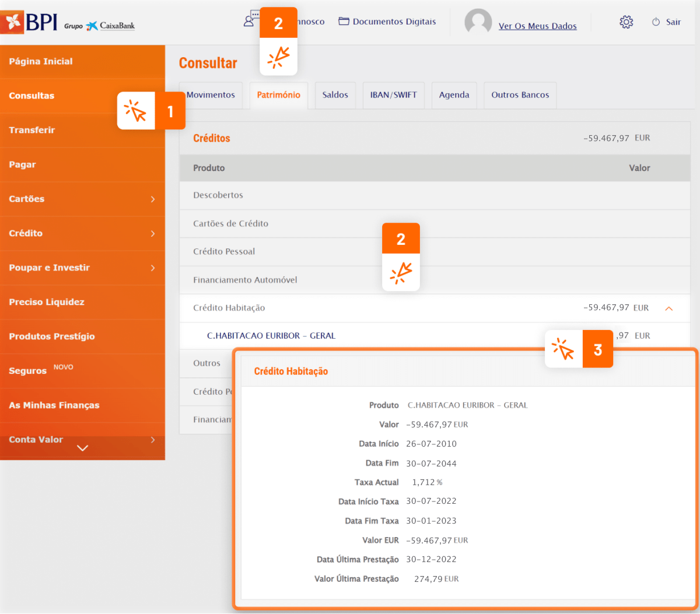Image resolution: width=700 pixels, height=614 pixels.
Task: Click Data Última Prestação value 30-12-2022
Action: point(431,559)
